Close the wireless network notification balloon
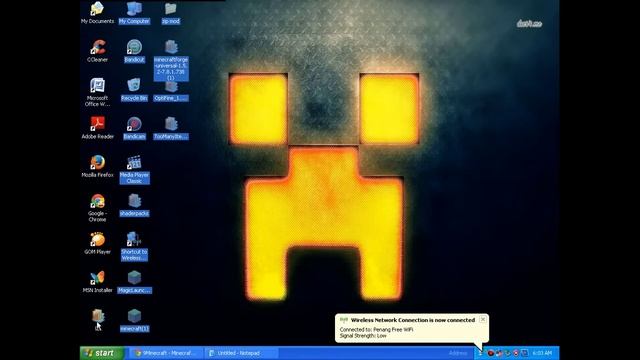This screenshot has width=640, height=360. click(x=483, y=319)
